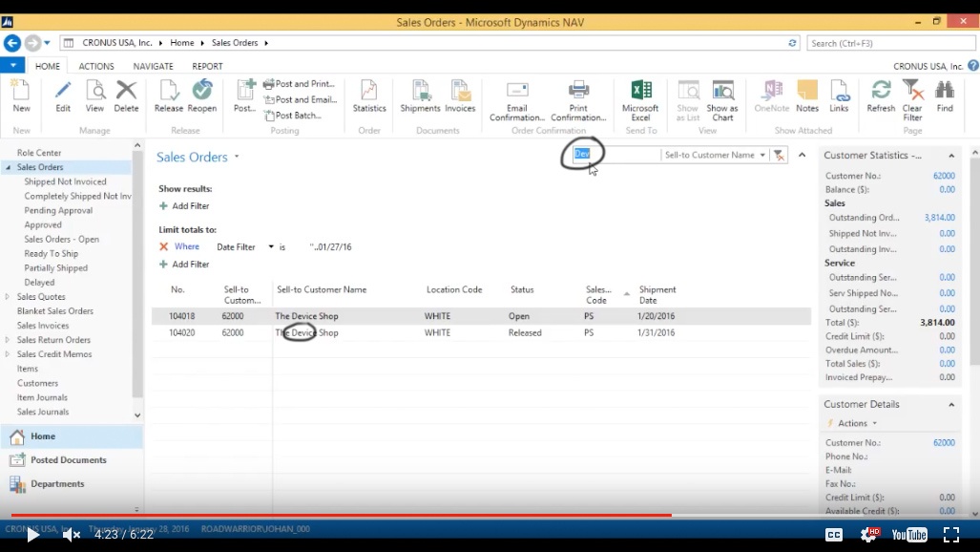
Task: Click the Reopen icon
Action: coord(202,96)
